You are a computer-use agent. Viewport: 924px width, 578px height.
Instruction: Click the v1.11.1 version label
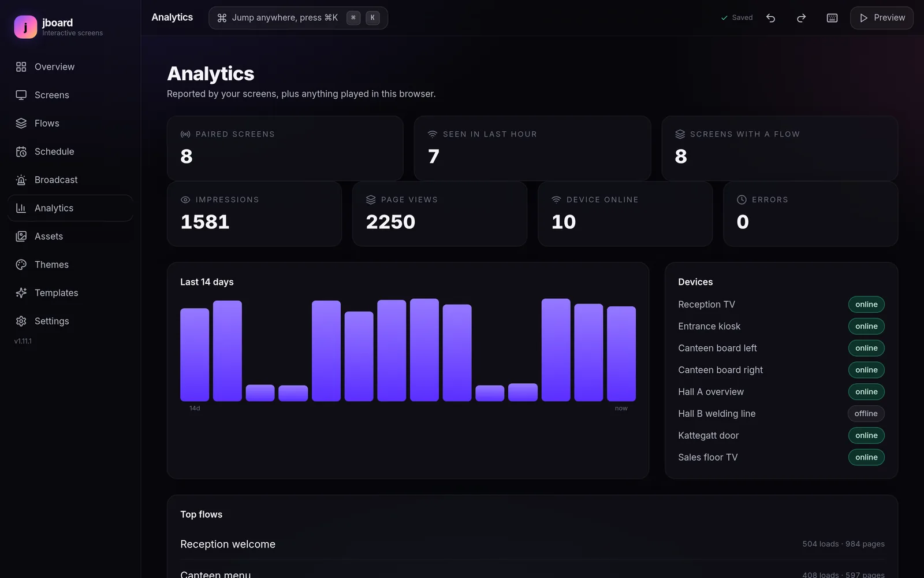23,342
